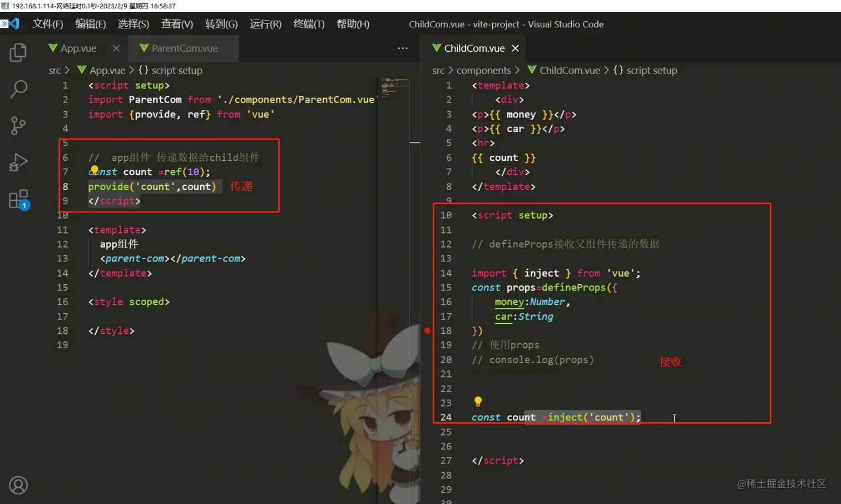Click the remote session icon in top title strip
Image resolution: width=841 pixels, height=504 pixels.
pyautogui.click(x=6, y=6)
